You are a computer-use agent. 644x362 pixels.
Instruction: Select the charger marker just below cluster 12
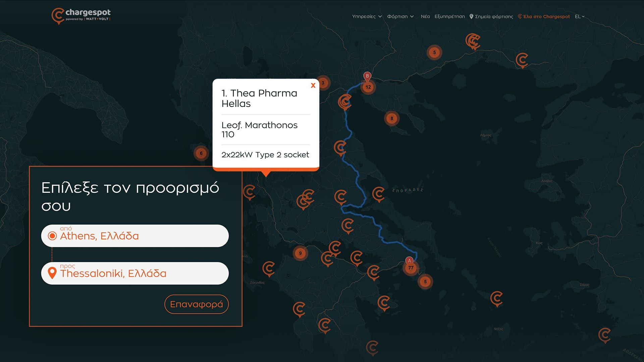pos(344,102)
